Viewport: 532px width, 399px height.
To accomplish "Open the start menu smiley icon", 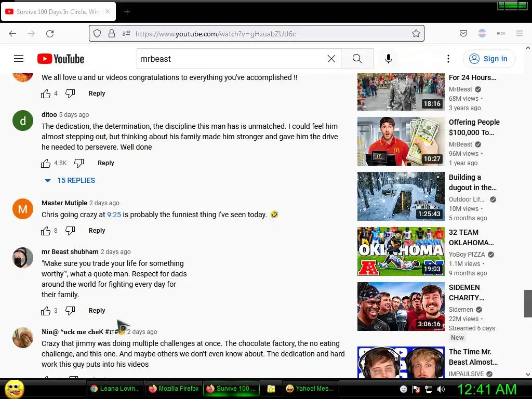I will (14, 389).
